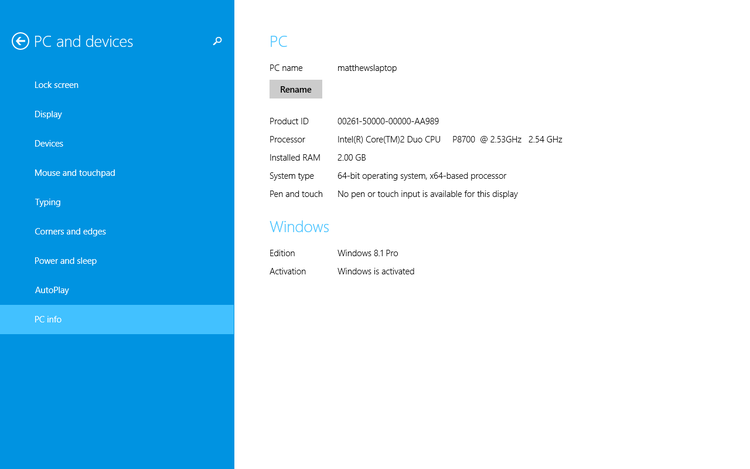Screen dimensions: 750x469
Task: Go back with the circled arrow icon
Action: click(20, 41)
